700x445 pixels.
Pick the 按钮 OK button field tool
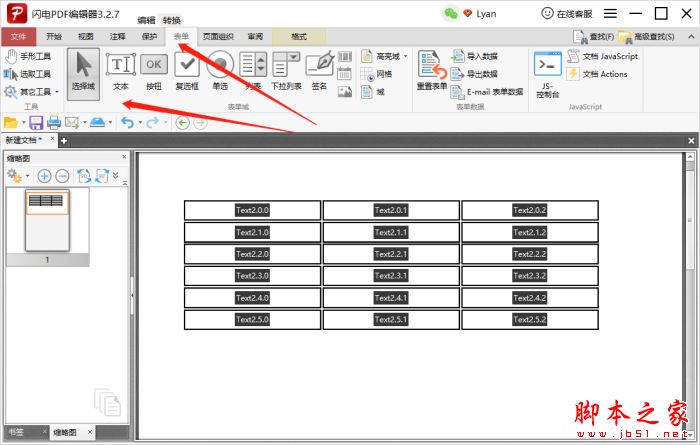154,71
